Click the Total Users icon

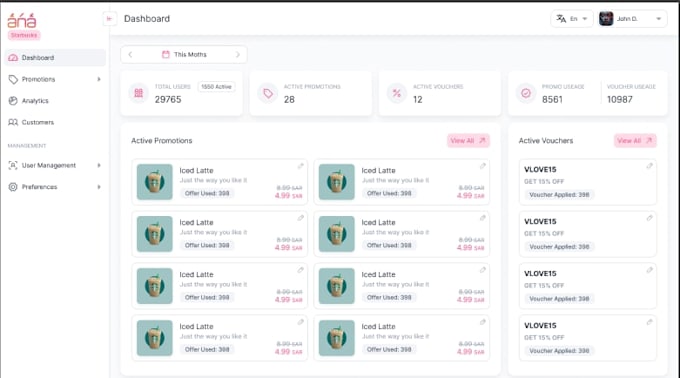[138, 93]
